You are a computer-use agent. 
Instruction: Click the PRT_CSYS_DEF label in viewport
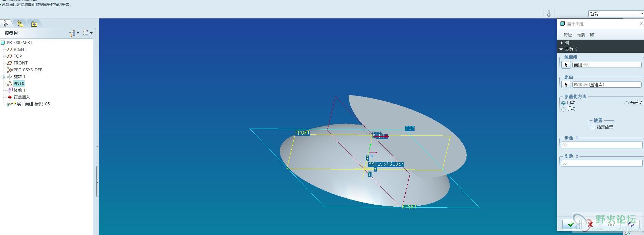click(x=386, y=164)
